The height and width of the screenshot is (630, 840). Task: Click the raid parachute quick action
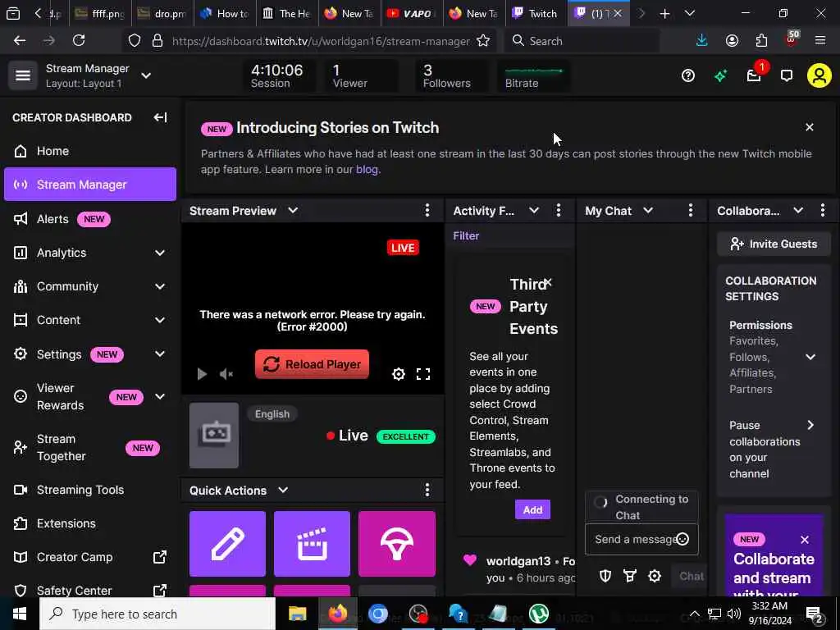pyautogui.click(x=397, y=544)
